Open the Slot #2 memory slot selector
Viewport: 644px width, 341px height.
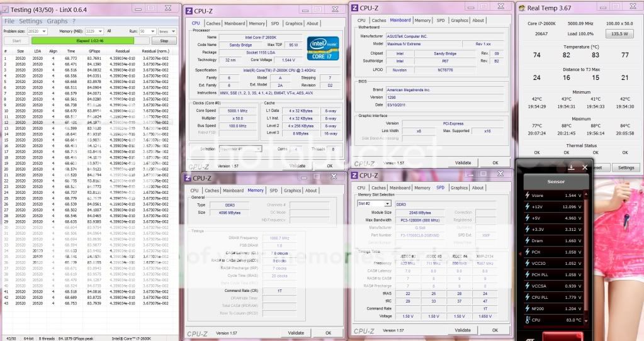click(370, 203)
